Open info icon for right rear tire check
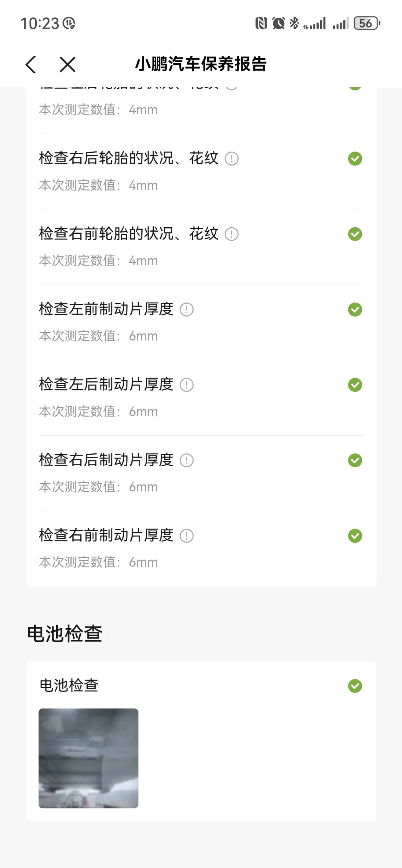This screenshot has width=402, height=868. (x=231, y=159)
